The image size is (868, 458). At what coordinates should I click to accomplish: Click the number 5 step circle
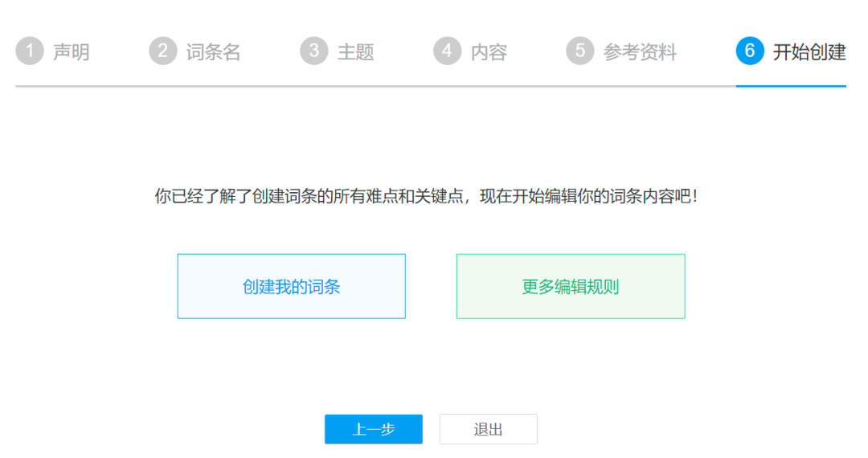(x=579, y=51)
